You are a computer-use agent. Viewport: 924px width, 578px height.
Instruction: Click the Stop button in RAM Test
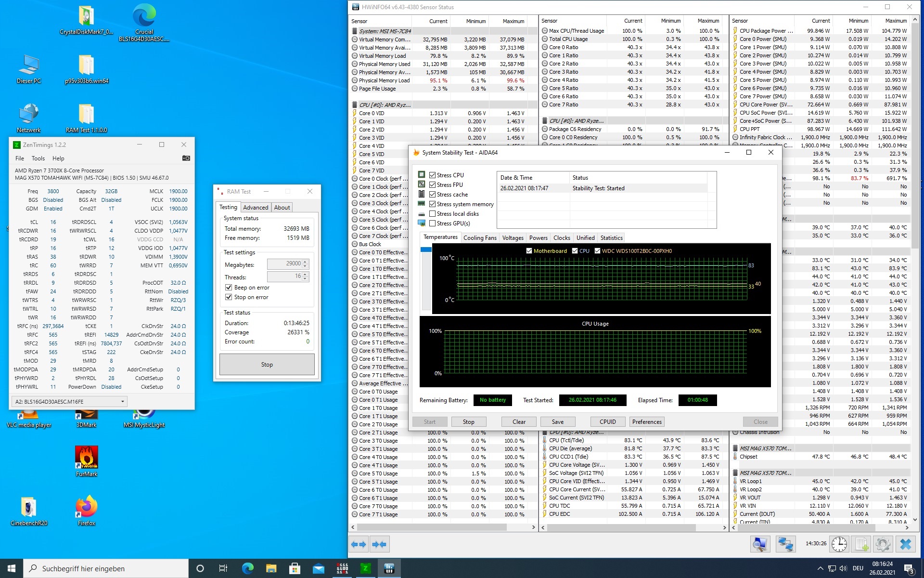(266, 364)
